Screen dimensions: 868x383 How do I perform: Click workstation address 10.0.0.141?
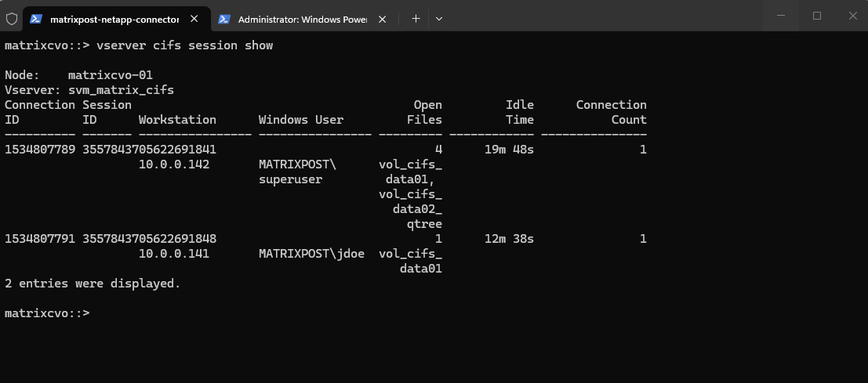tap(174, 254)
